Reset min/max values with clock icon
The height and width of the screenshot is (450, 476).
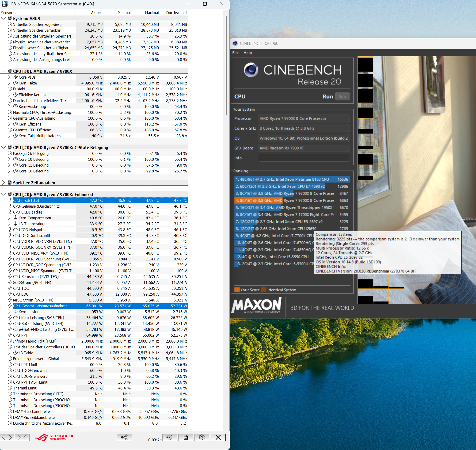tap(170, 437)
